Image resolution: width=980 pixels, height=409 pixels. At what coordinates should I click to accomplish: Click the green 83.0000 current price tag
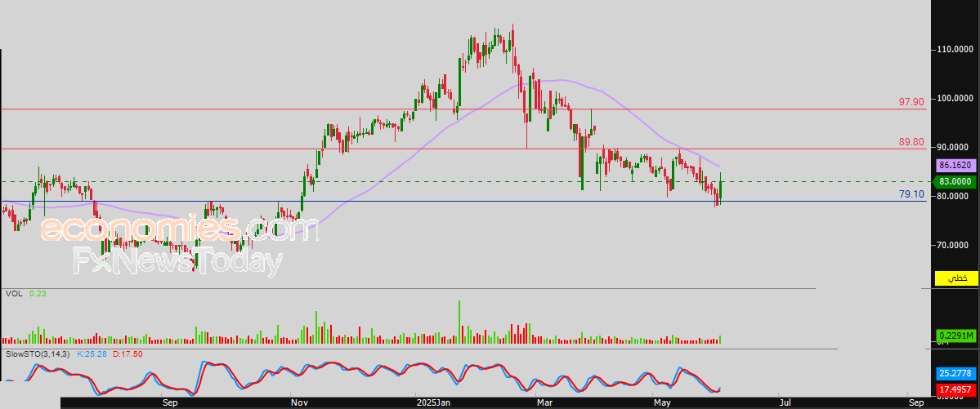(956, 182)
